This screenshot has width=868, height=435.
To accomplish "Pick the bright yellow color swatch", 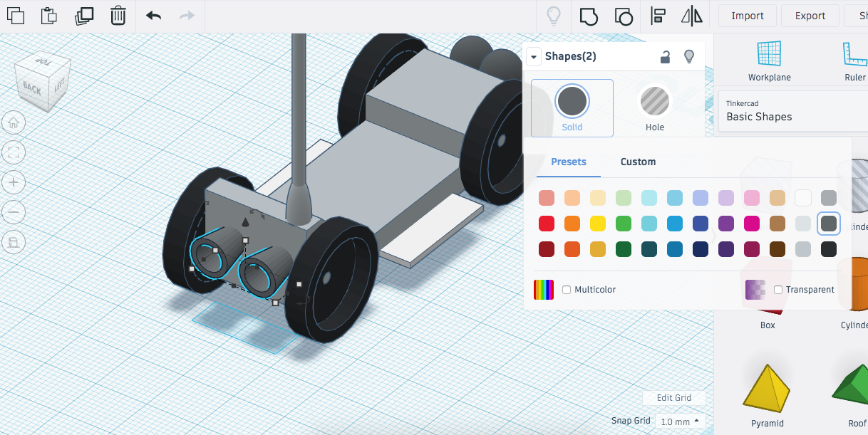I will click(x=598, y=224).
